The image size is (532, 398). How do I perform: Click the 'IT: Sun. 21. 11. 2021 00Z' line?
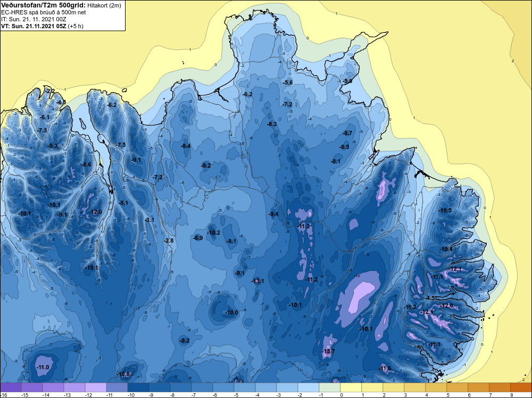[x=34, y=19]
